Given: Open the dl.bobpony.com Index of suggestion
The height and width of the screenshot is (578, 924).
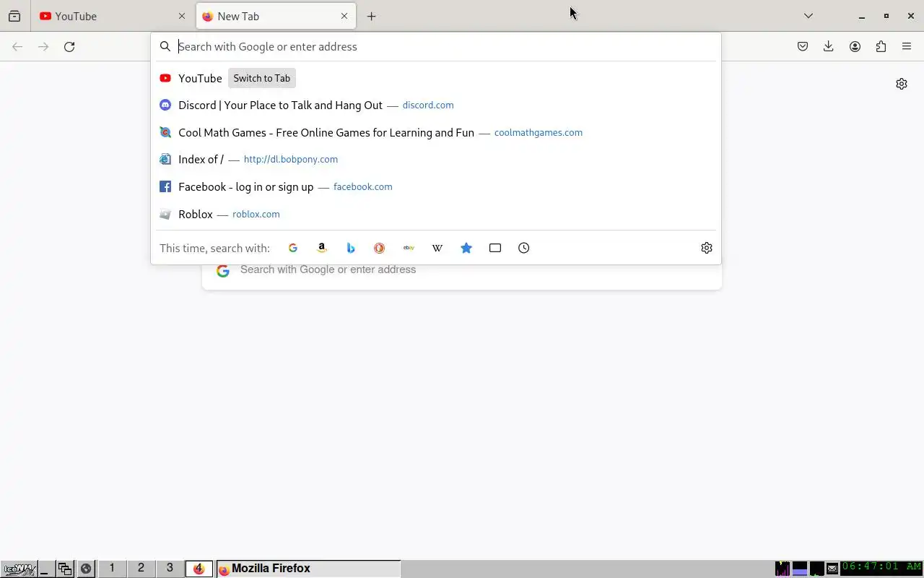Looking at the screenshot, I should click(x=436, y=159).
